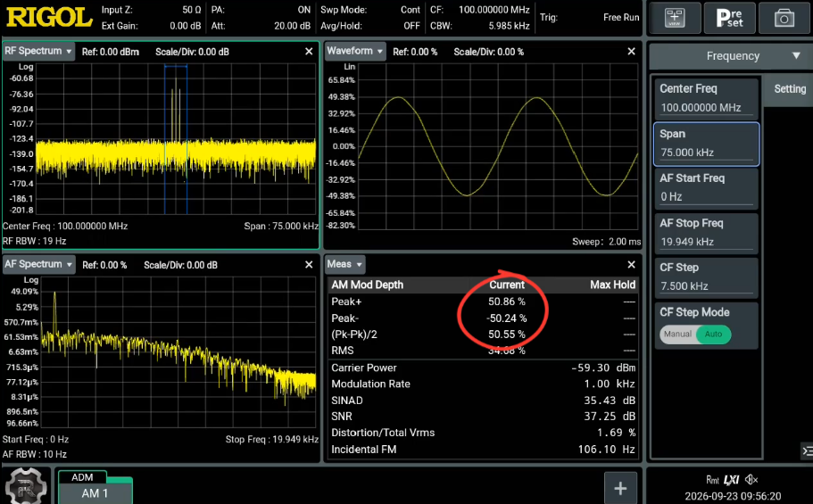Open the gear system menu icon
The width and height of the screenshot is (813, 504).
(25, 486)
